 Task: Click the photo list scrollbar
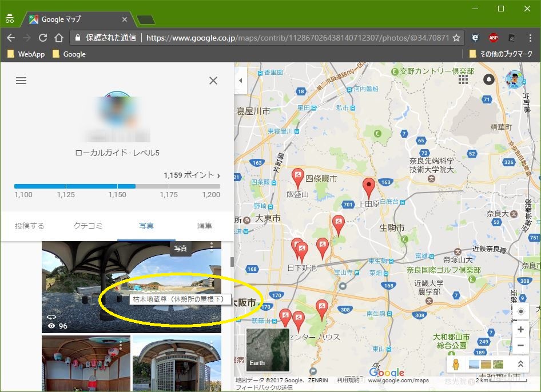(x=232, y=261)
